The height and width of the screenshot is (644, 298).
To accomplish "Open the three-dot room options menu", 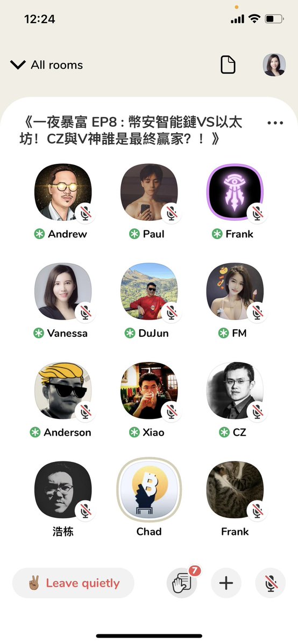I will click(x=275, y=123).
